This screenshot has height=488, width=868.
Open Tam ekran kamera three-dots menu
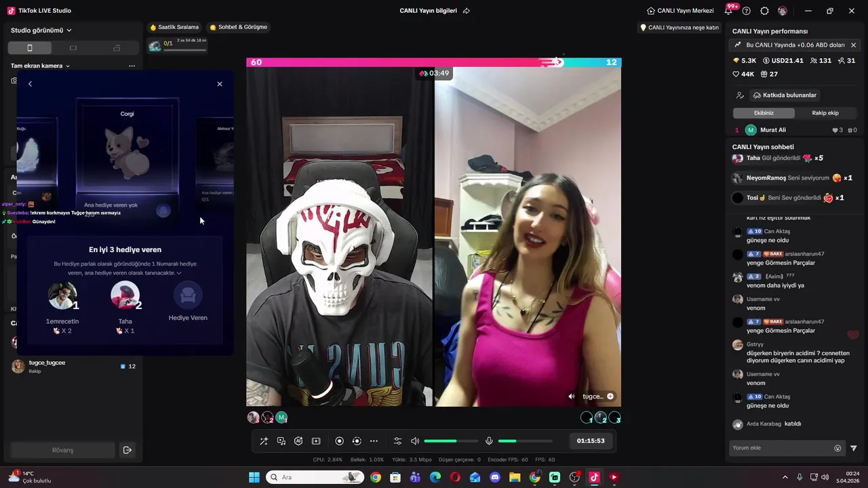(x=132, y=66)
